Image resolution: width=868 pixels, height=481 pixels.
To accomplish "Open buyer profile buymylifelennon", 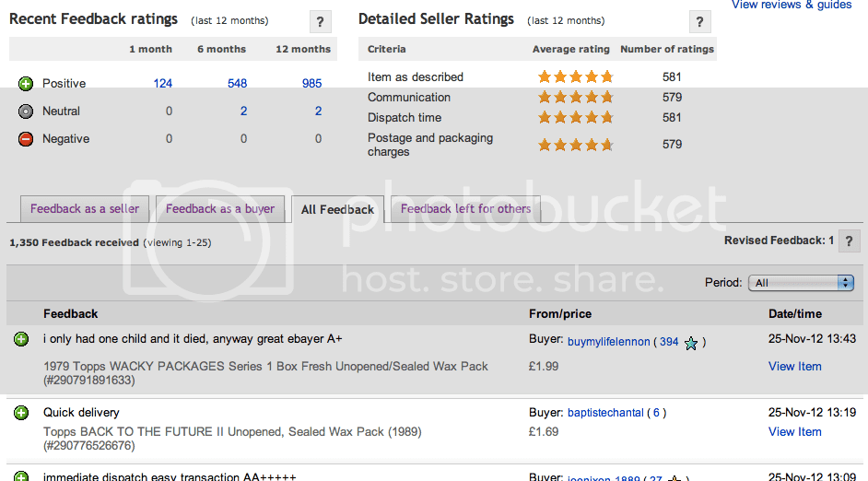I will tap(608, 342).
